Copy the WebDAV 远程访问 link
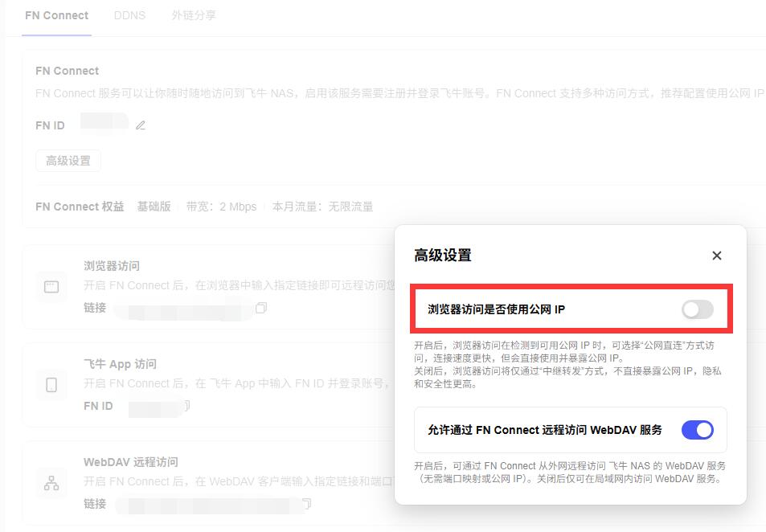 click(307, 503)
